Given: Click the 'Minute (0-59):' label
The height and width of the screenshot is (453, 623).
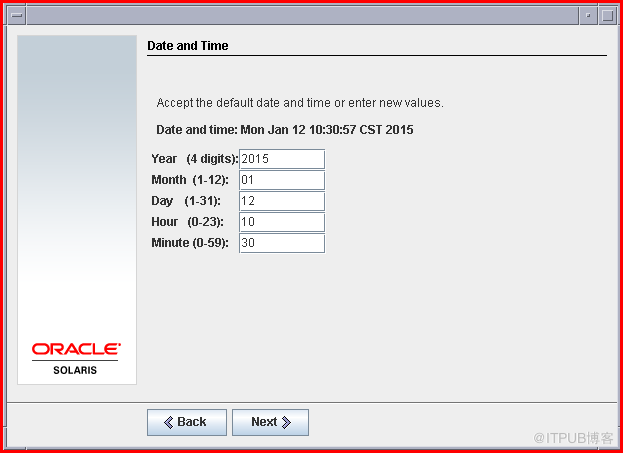Looking at the screenshot, I should pos(190,243).
